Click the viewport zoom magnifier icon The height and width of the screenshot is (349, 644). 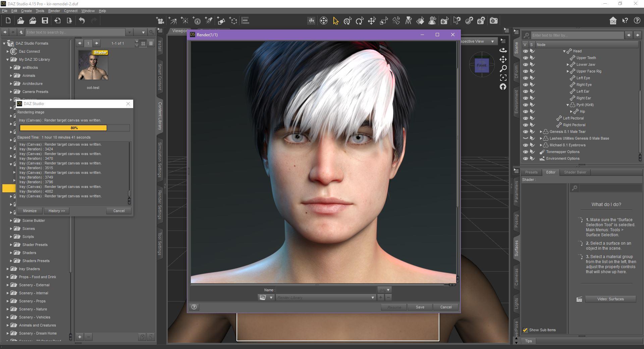click(503, 69)
